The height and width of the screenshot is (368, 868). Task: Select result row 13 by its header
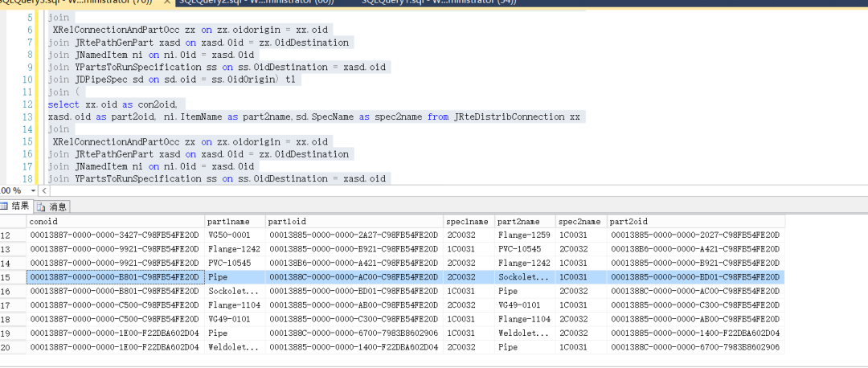[x=13, y=249]
